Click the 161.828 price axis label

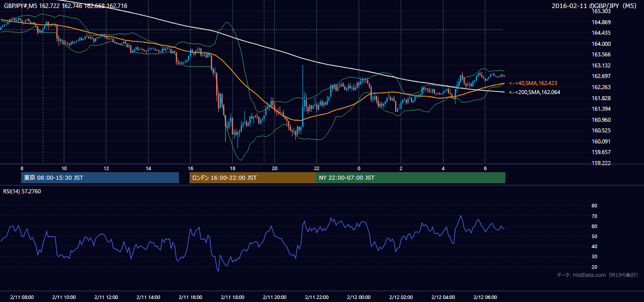601,98
